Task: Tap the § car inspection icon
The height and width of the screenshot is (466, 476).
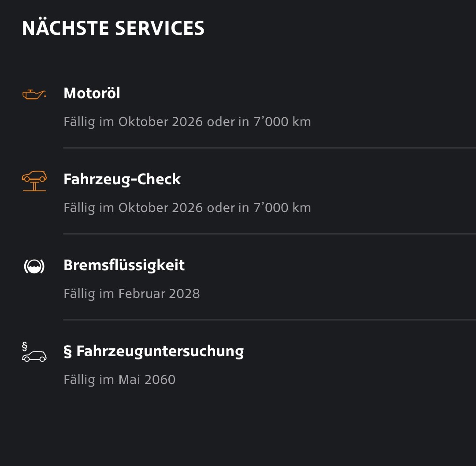Action: pos(34,352)
